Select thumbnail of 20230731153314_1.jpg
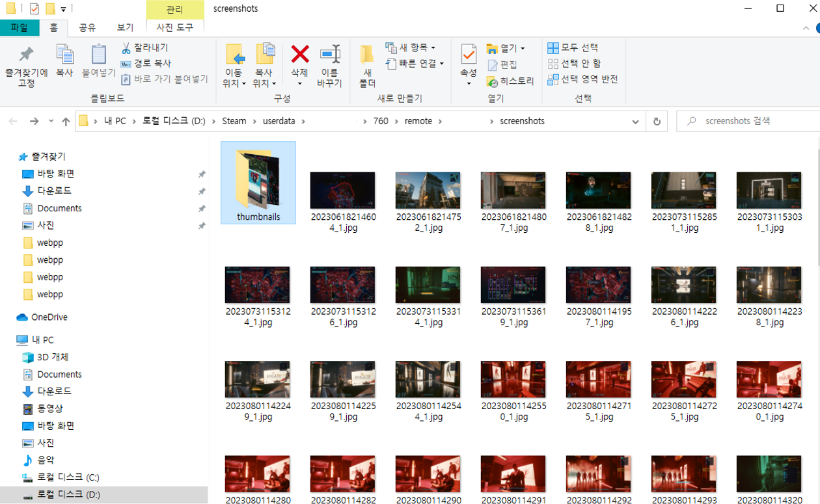Screen dimensions: 820x504 pyautogui.click(x=428, y=285)
